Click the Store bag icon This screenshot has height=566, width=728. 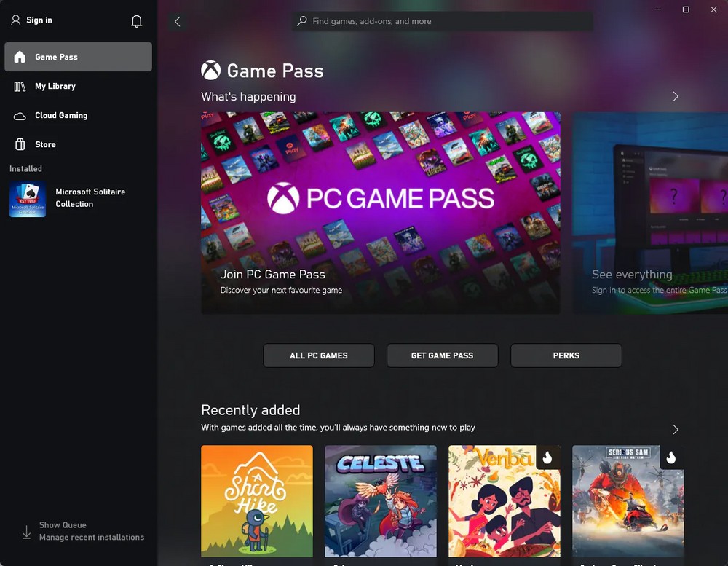[20, 144]
